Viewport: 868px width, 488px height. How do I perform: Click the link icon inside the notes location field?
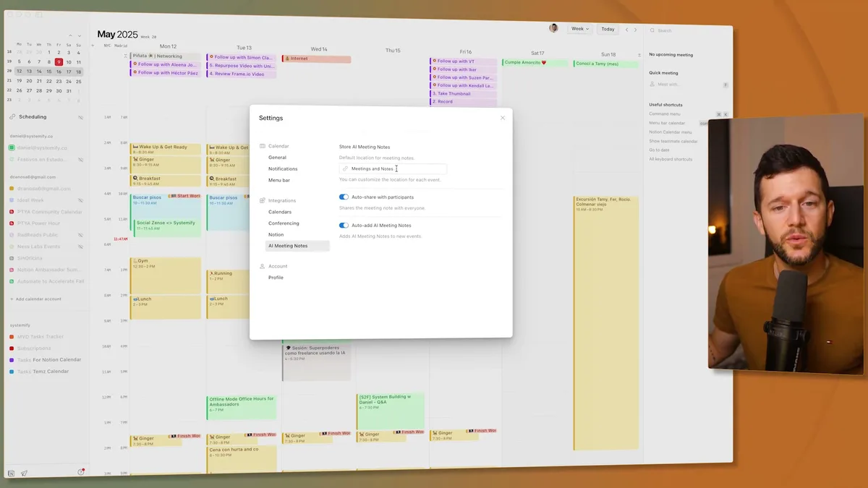(x=345, y=168)
